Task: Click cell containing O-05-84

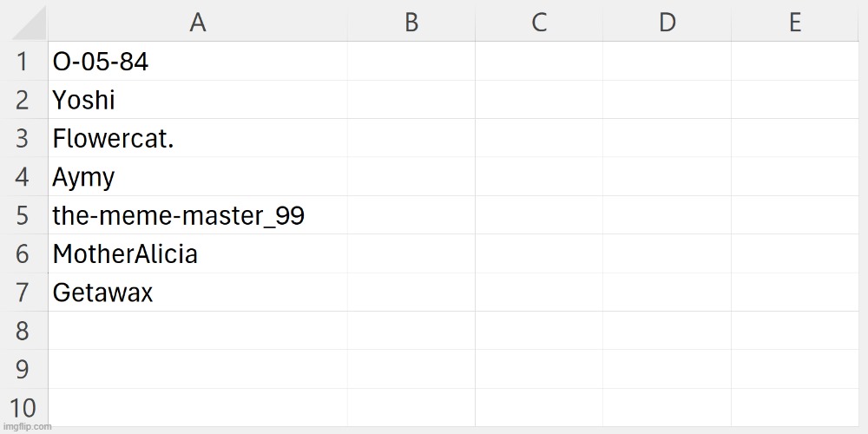Action: click(198, 62)
